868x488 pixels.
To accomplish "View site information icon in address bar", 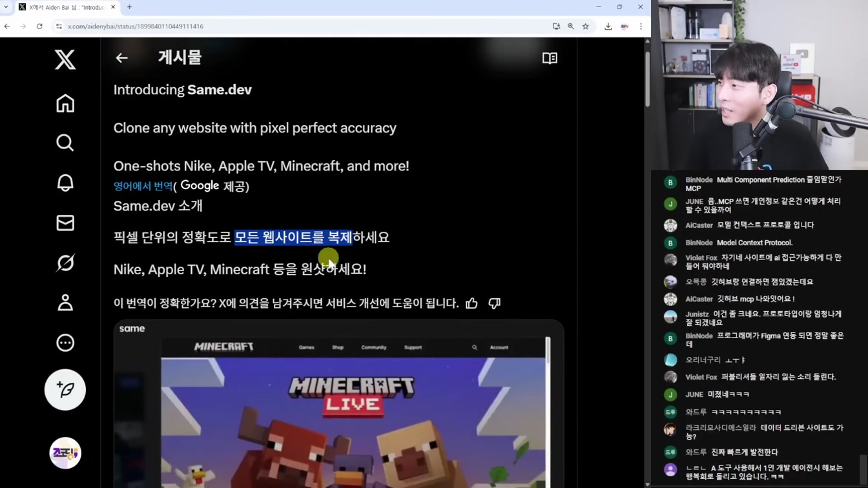I will (59, 26).
